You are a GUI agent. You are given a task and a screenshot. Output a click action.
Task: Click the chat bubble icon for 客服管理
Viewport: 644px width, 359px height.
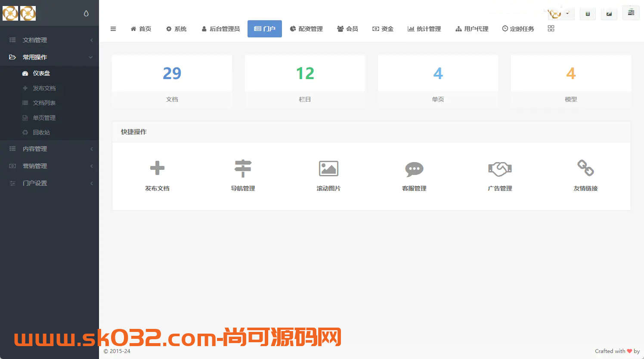[x=414, y=169]
